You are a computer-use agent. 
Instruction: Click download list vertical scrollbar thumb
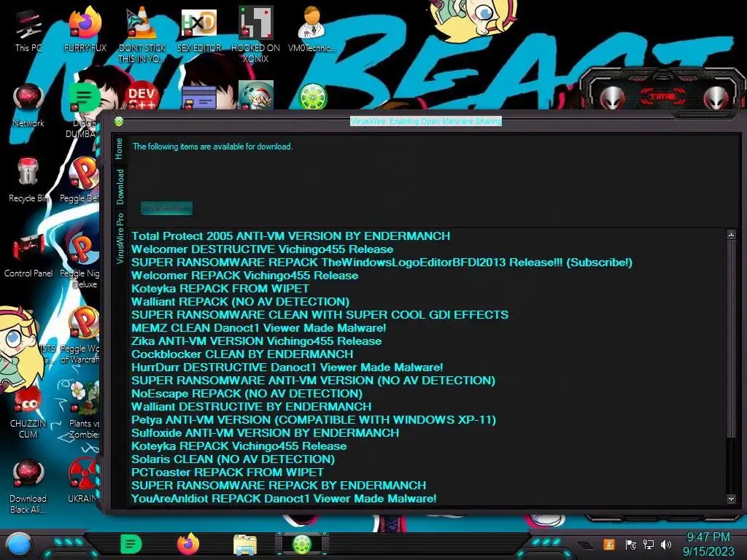tap(731, 338)
